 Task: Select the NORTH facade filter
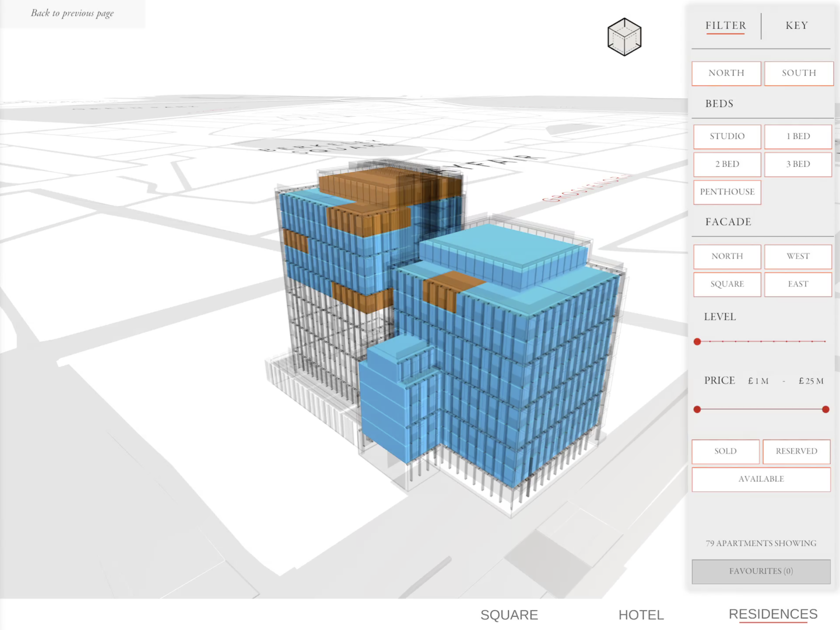pos(727,257)
